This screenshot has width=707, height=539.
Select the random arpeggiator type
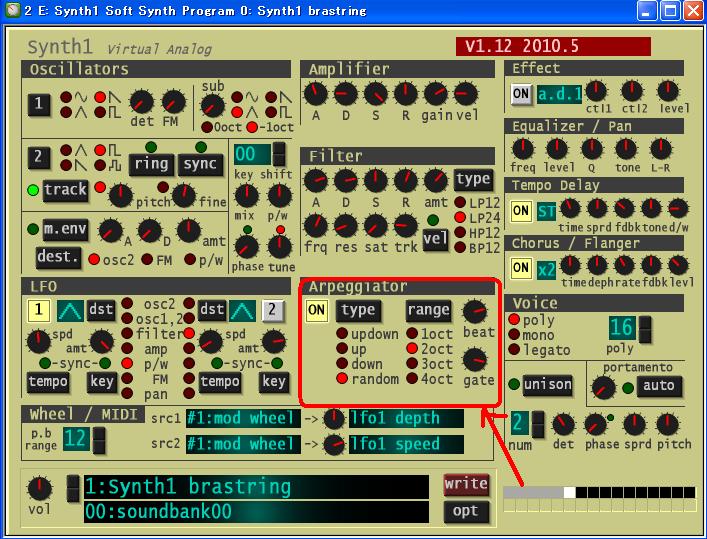(x=342, y=378)
